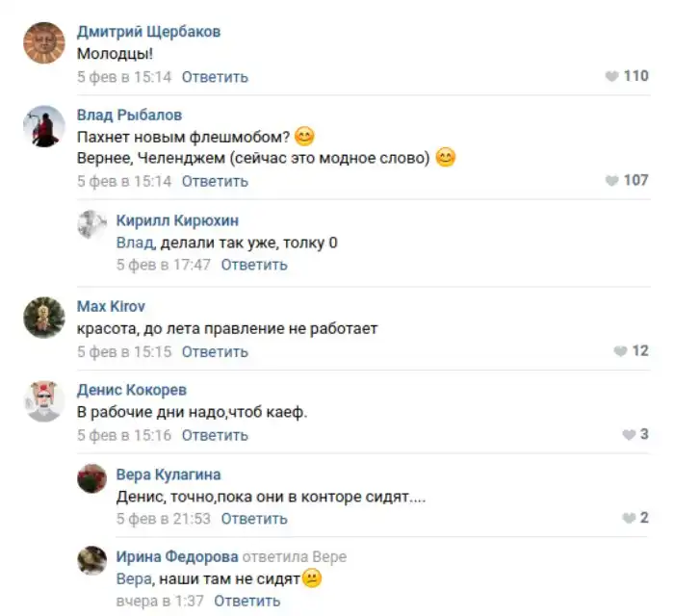This screenshot has width=674, height=616.
Task: Open Max Kirov's avatar image
Action: coord(44,318)
